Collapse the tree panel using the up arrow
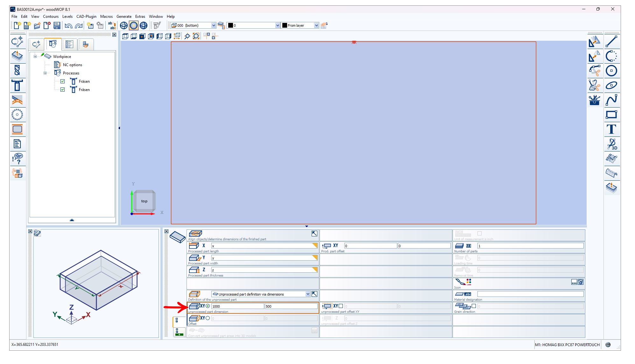The height and width of the screenshot is (364, 635). [72, 220]
